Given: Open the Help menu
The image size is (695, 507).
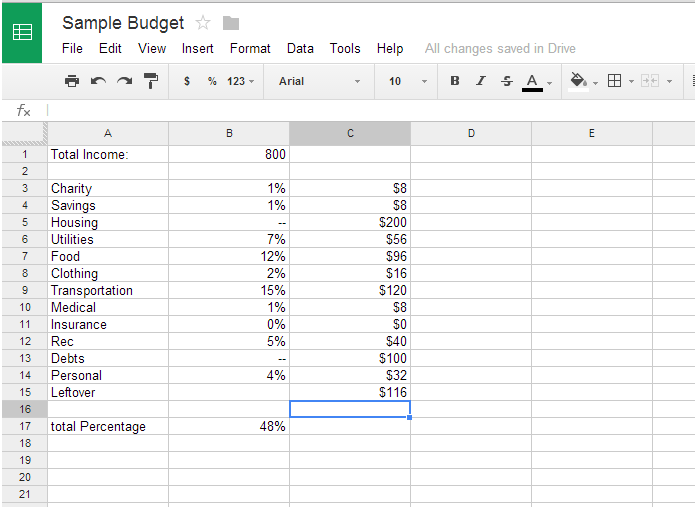Looking at the screenshot, I should (390, 48).
